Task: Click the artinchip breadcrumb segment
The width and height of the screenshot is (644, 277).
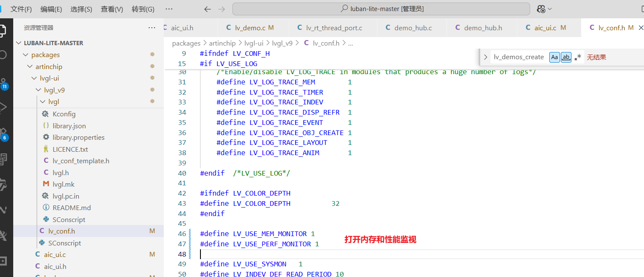Action: pyautogui.click(x=222, y=43)
